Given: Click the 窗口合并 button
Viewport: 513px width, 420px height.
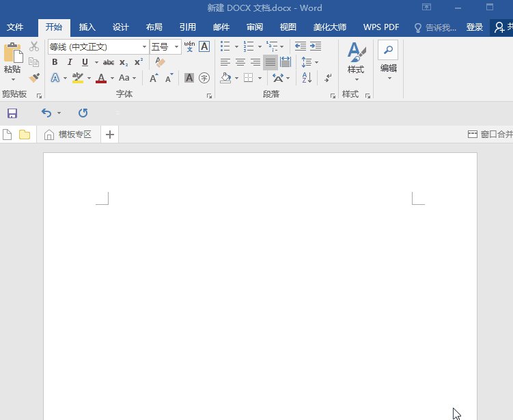Looking at the screenshot, I should click(x=490, y=135).
